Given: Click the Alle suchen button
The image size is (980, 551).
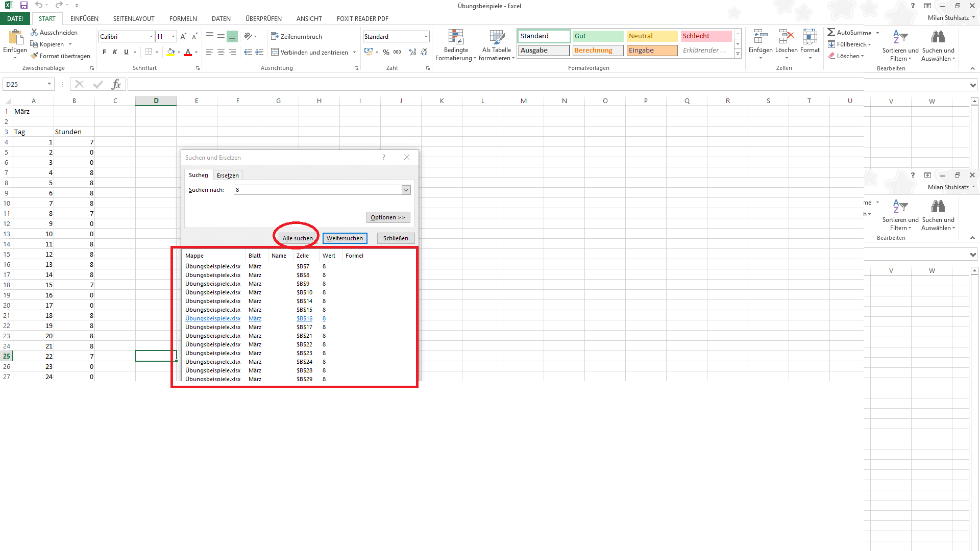Looking at the screenshot, I should (298, 238).
